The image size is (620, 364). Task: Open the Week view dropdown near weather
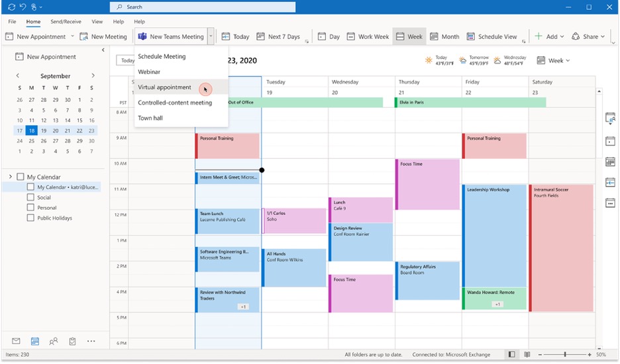(553, 60)
